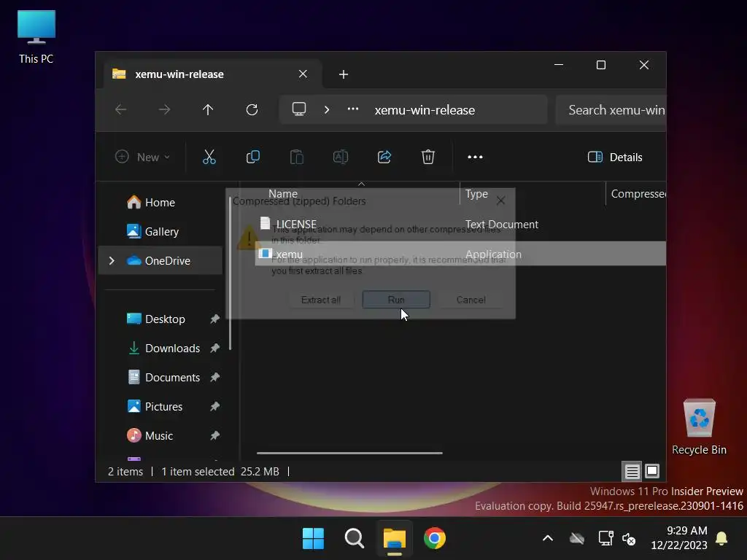Click the Paste clipboard icon

point(296,157)
